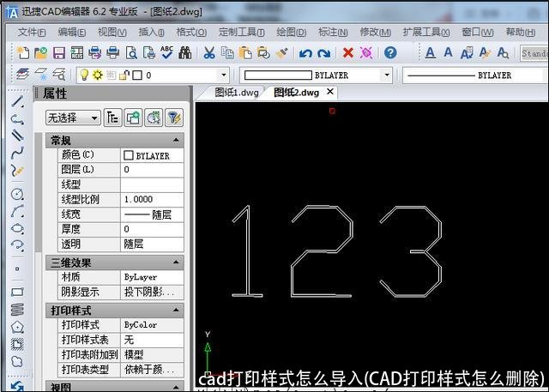Open the 无选择 selection dropdown

[73, 118]
